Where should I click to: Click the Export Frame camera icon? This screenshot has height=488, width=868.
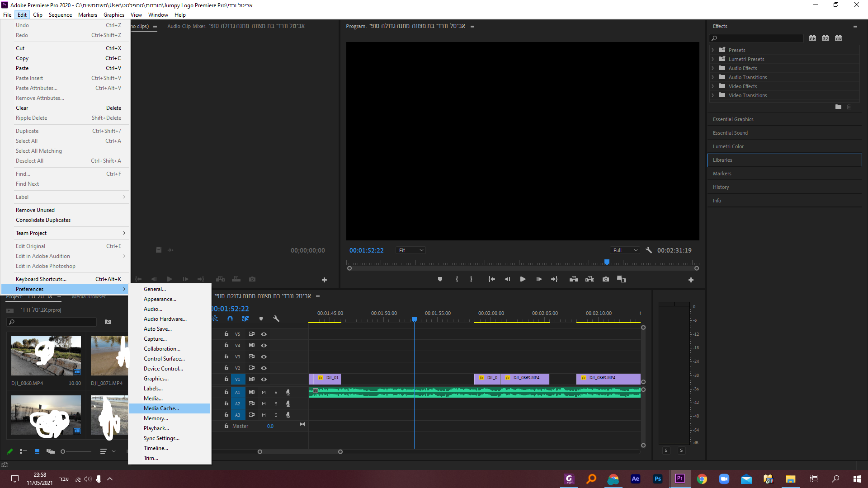pos(605,279)
